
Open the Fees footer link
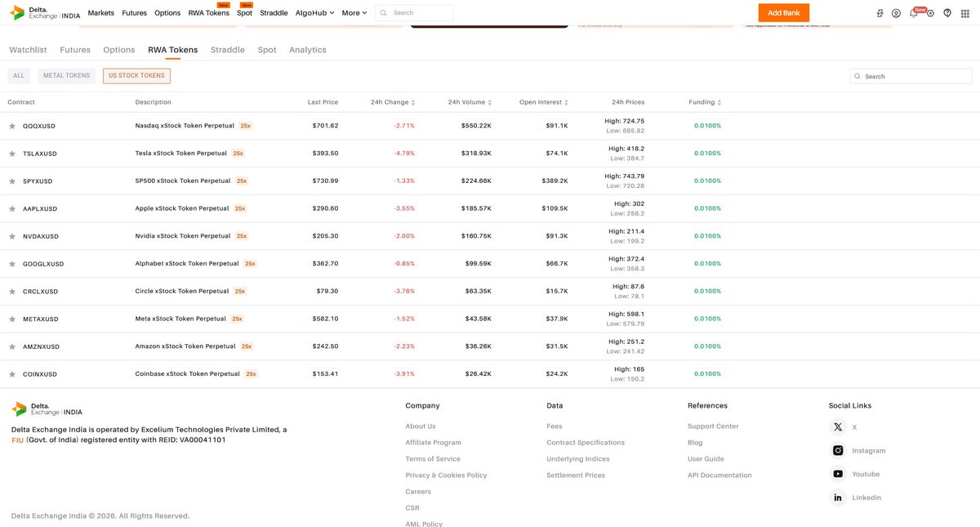[x=555, y=427]
